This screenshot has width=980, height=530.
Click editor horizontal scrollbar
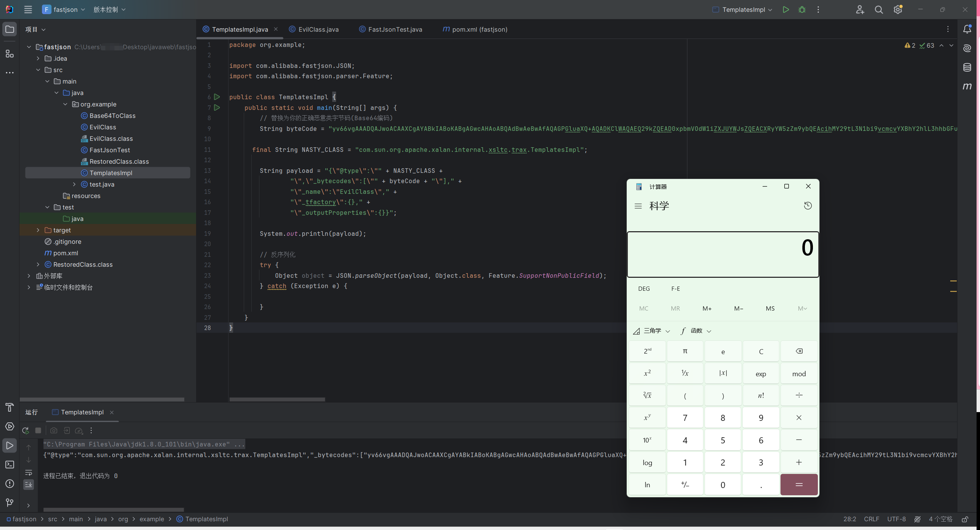[x=277, y=399]
